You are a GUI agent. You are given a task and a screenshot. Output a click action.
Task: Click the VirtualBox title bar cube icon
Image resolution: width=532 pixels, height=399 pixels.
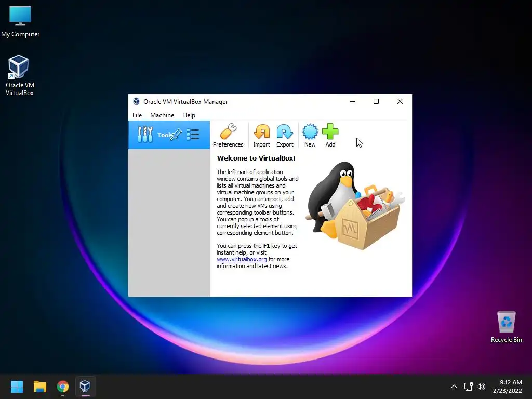[136, 101]
